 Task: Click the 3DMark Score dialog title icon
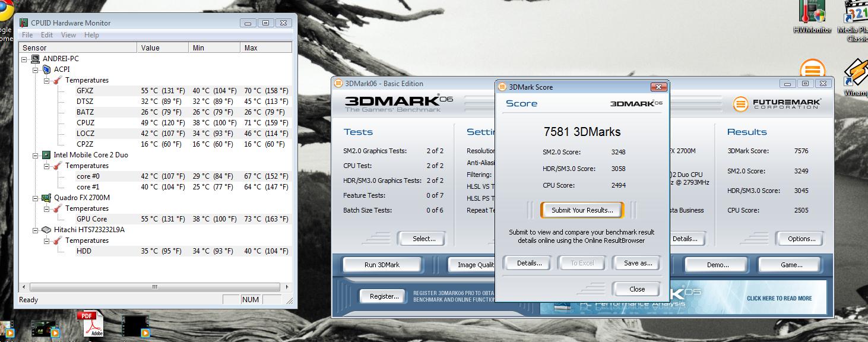pos(502,87)
